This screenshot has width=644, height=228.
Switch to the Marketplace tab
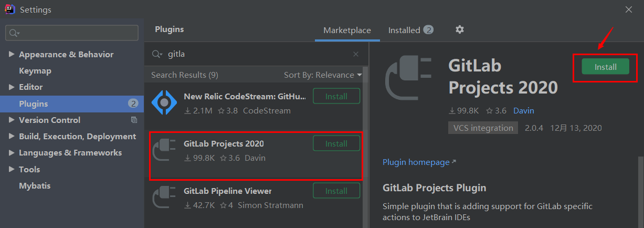pyautogui.click(x=347, y=30)
